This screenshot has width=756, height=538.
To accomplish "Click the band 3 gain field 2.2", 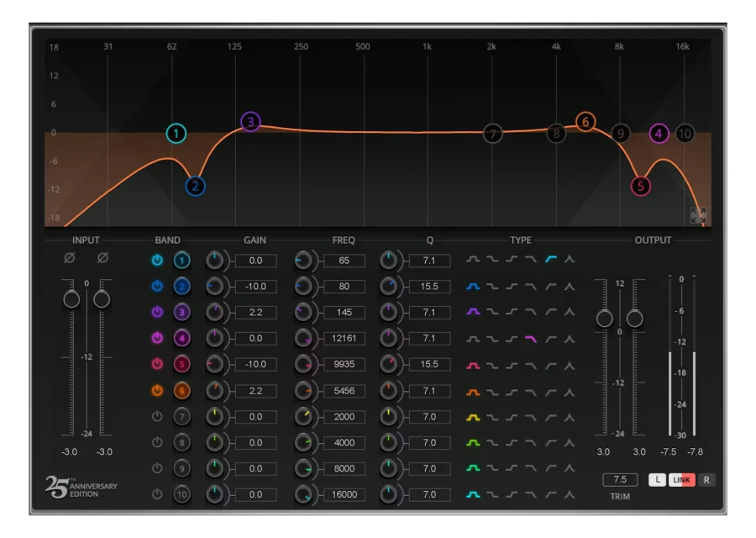I will 255,312.
